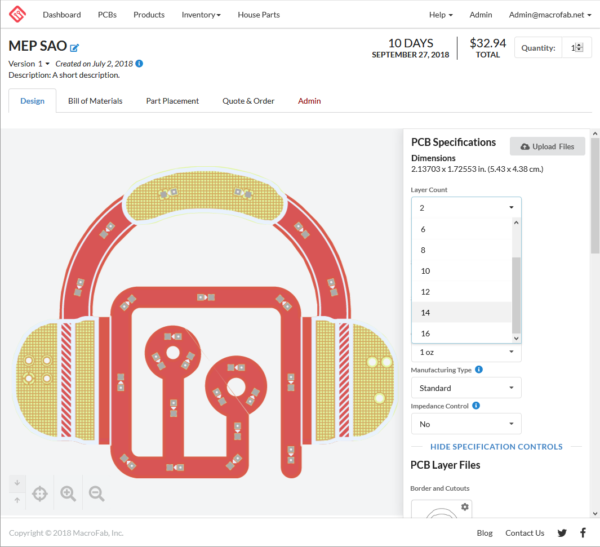This screenshot has width=600, height=547.
Task: Expand the Impedance Control dropdown
Action: point(466,424)
